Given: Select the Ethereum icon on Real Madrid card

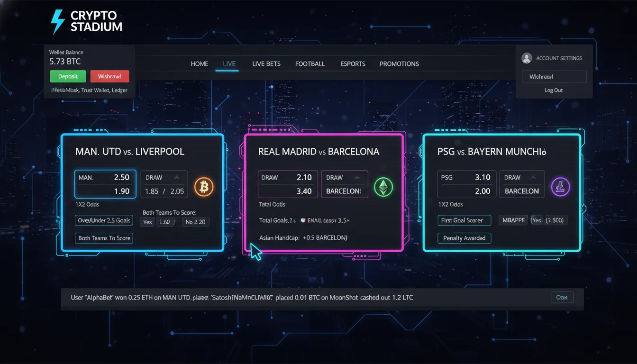Looking at the screenshot, I should click(383, 187).
